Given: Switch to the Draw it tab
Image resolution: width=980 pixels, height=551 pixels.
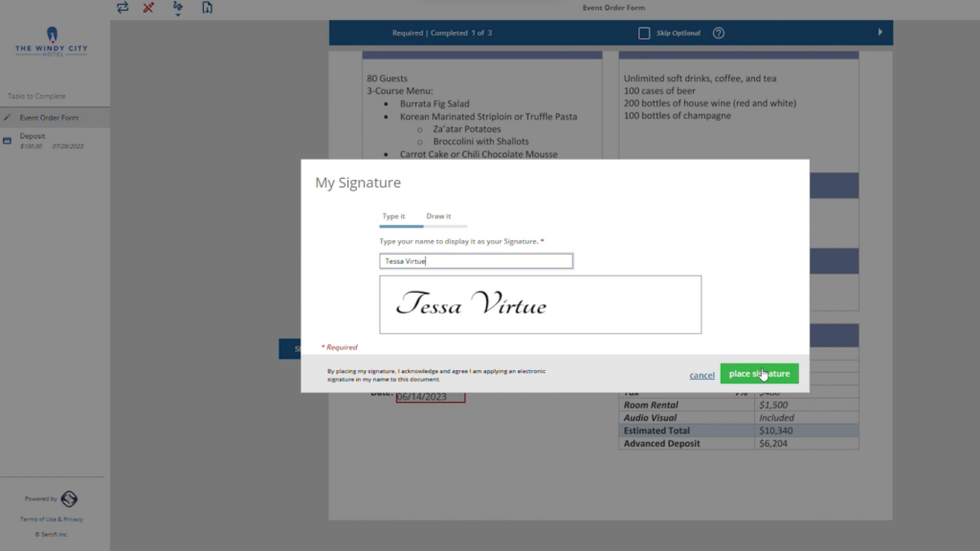Looking at the screenshot, I should point(438,217).
